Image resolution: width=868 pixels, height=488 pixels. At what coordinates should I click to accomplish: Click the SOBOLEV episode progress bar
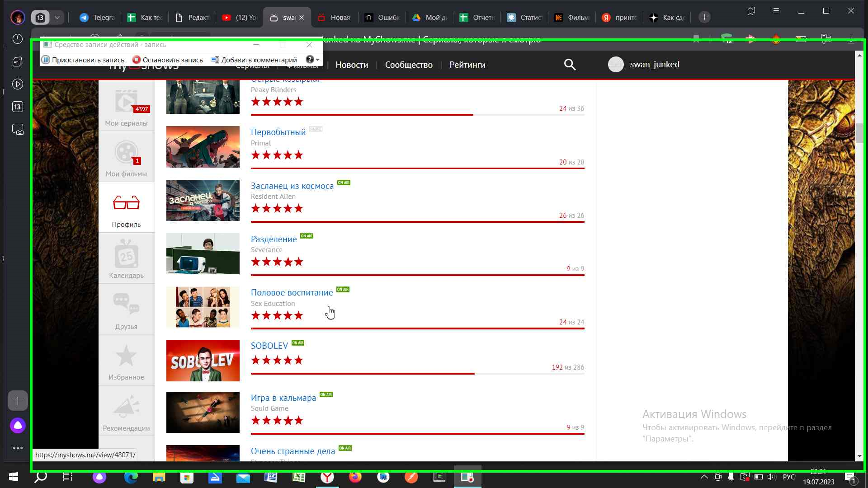417,374
